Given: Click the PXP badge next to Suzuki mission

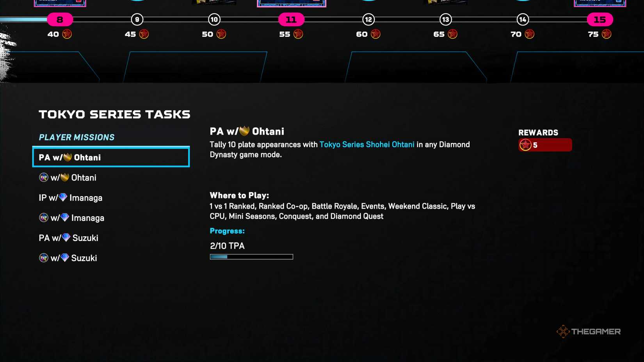Looking at the screenshot, I should tap(43, 257).
